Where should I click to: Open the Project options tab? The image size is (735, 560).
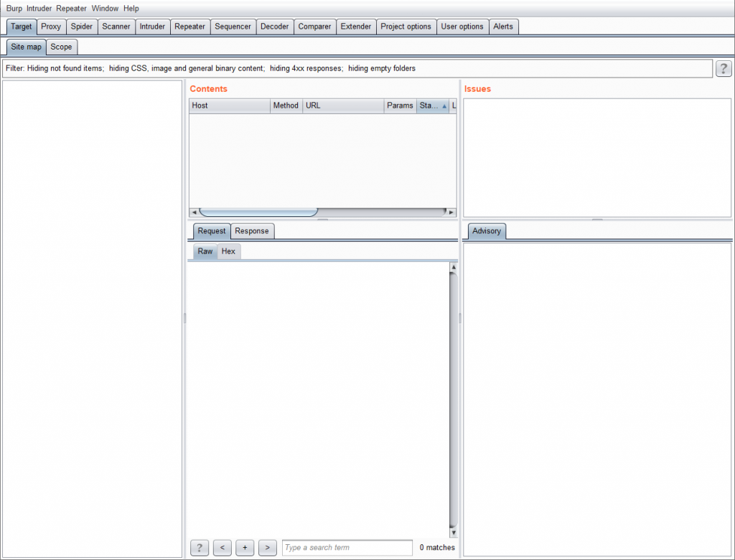tap(406, 27)
